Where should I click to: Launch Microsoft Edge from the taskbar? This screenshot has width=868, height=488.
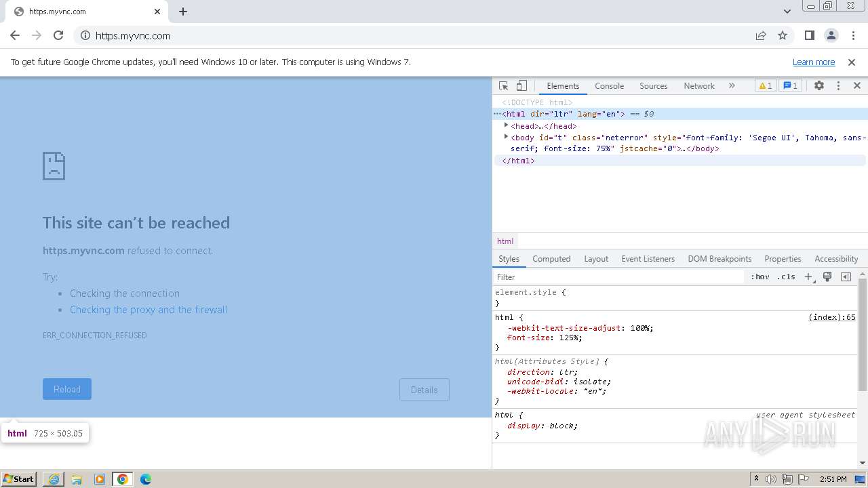click(x=146, y=479)
